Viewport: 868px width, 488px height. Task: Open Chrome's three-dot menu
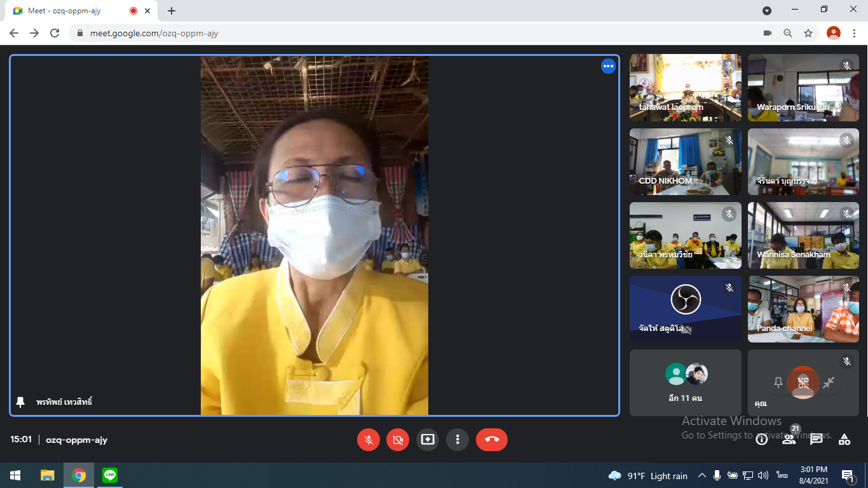854,33
